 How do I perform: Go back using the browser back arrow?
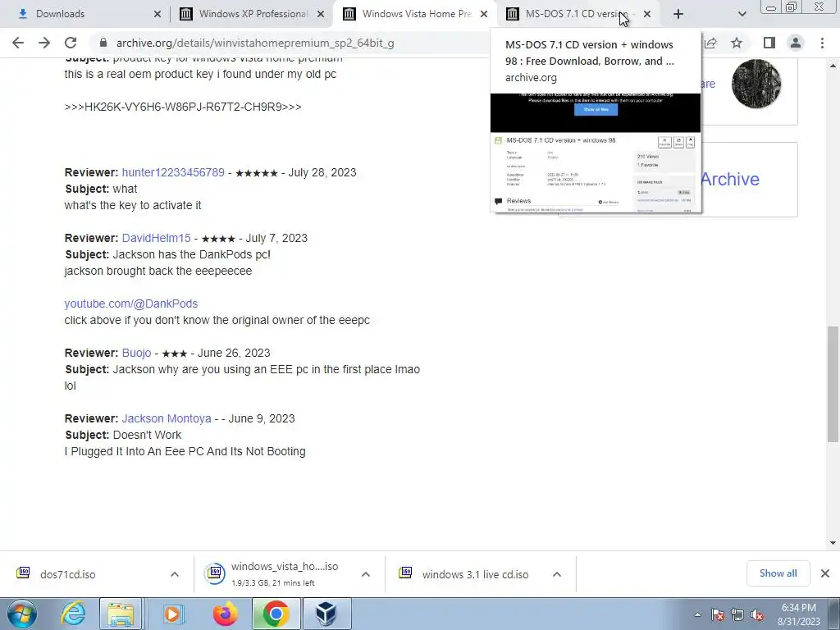click(x=18, y=43)
